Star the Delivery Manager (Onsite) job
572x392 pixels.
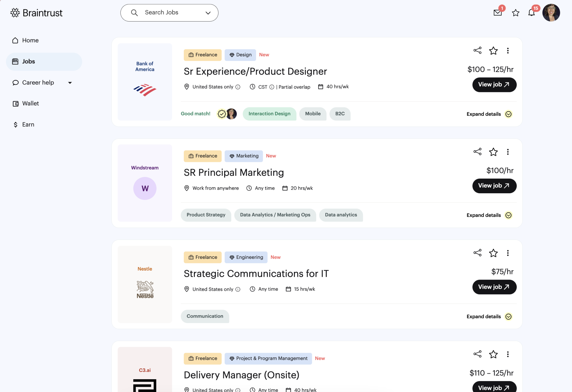[x=493, y=354]
